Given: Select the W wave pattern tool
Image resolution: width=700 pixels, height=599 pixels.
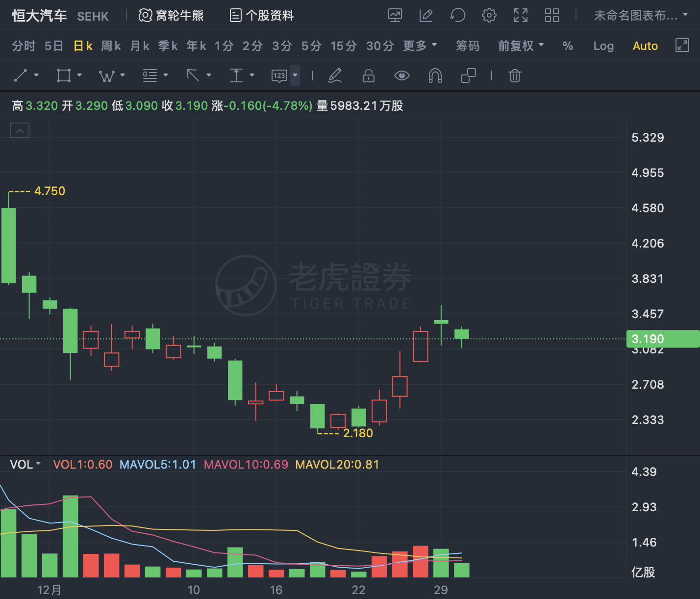Looking at the screenshot, I should (x=107, y=76).
